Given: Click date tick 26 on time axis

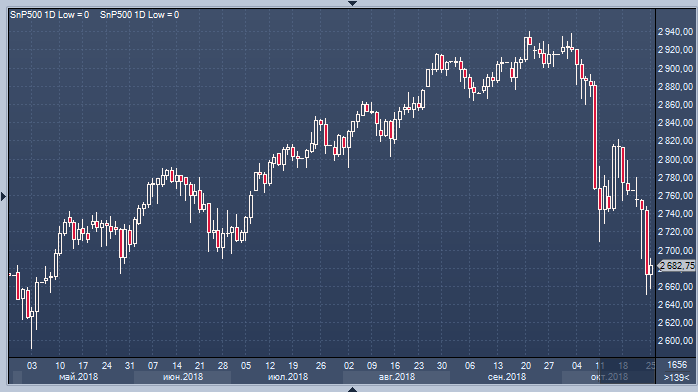Looking at the screenshot, I should click(321, 366).
